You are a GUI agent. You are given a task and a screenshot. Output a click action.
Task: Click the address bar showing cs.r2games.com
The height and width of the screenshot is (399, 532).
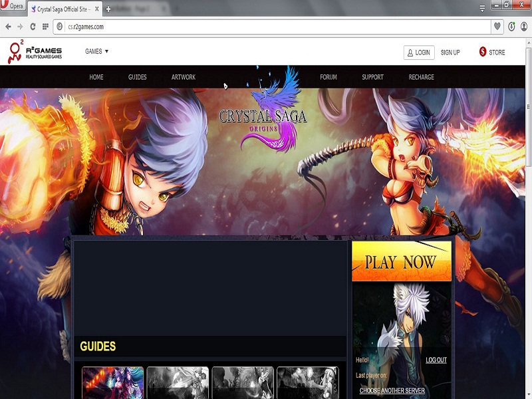pyautogui.click(x=266, y=27)
